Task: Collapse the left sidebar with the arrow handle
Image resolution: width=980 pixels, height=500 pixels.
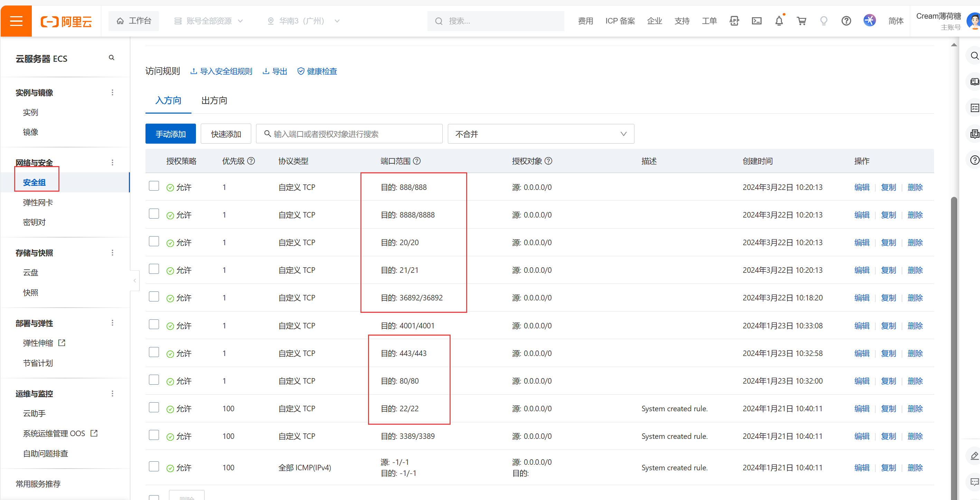Action: pyautogui.click(x=135, y=281)
